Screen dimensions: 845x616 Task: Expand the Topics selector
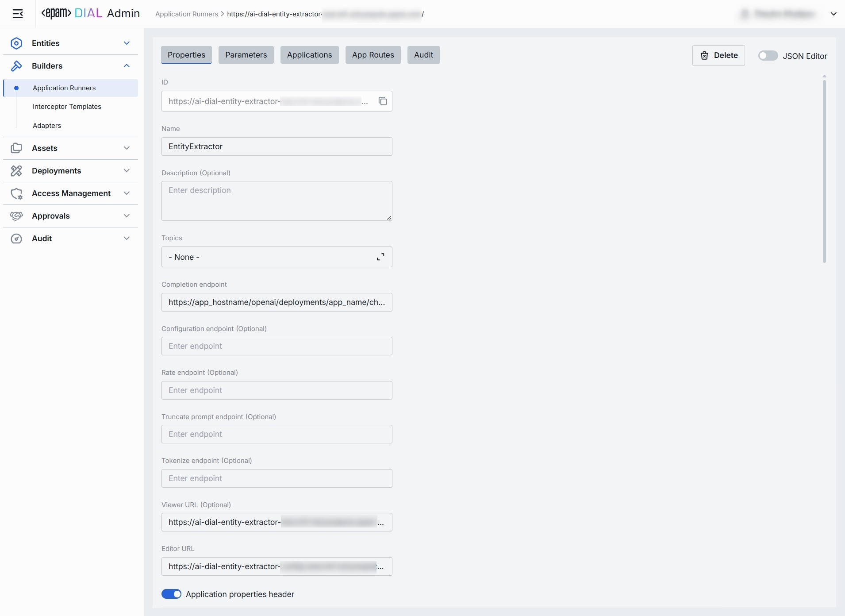[x=380, y=257]
